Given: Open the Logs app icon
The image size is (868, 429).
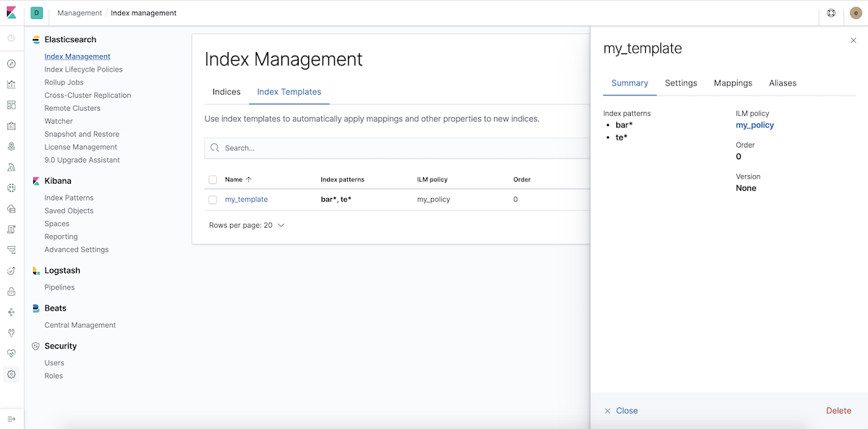Looking at the screenshot, I should tap(12, 229).
